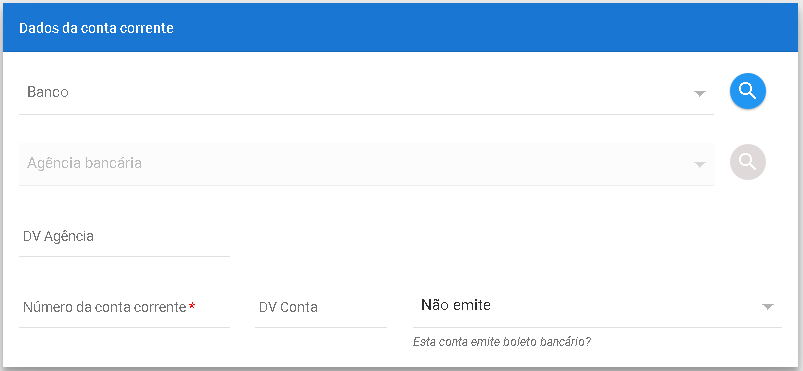
Task: Expand the Banco dropdown arrow
Action: pyautogui.click(x=700, y=94)
